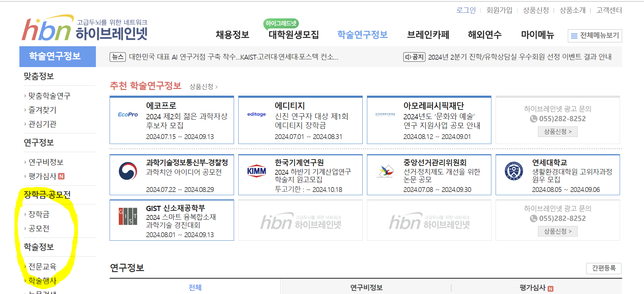This screenshot has height=294, width=644.
Task: Open 과학치안 아이디어 공모전 posting
Action: tap(184, 172)
